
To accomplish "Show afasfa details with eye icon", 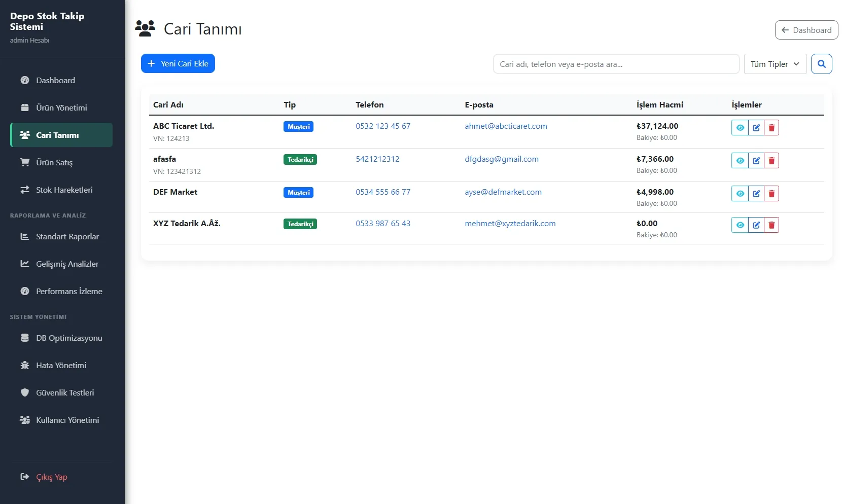I will (740, 161).
